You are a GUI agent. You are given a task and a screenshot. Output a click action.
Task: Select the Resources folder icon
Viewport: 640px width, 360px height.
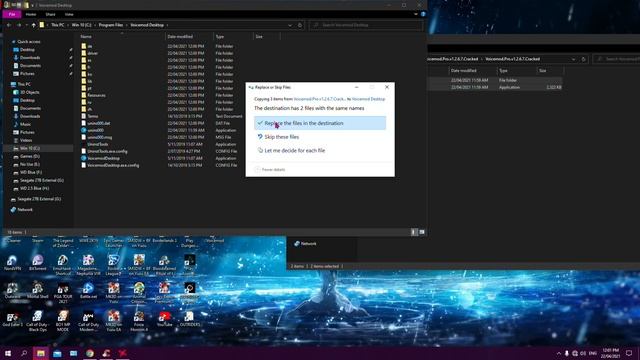coord(84,95)
